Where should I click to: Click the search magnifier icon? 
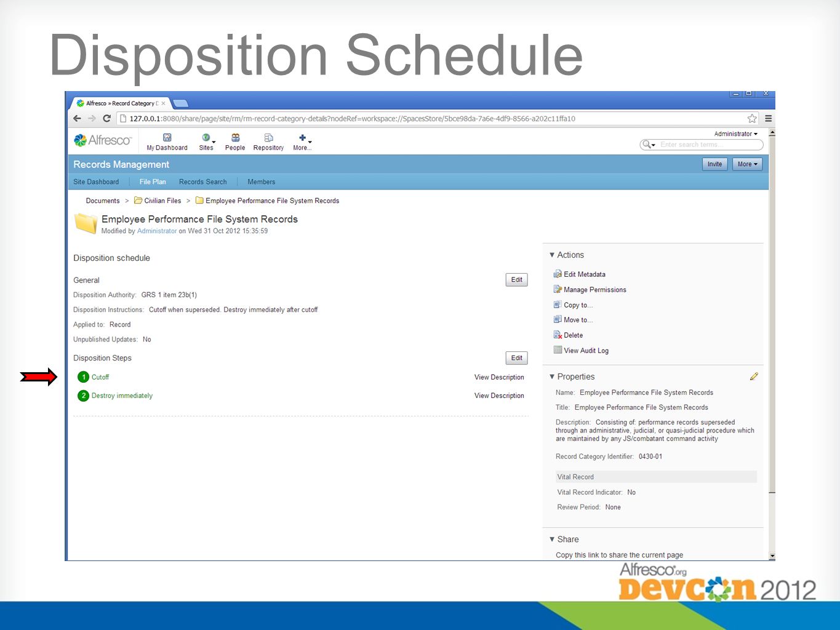click(648, 145)
